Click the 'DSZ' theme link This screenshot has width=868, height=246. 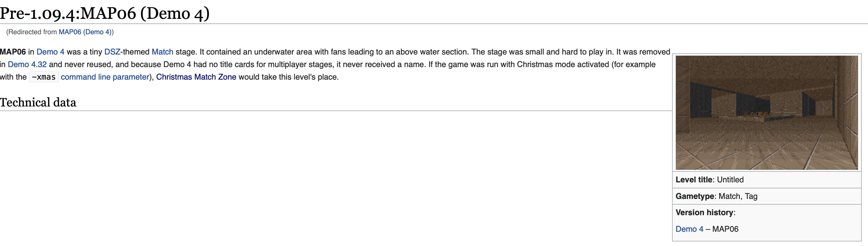112,52
